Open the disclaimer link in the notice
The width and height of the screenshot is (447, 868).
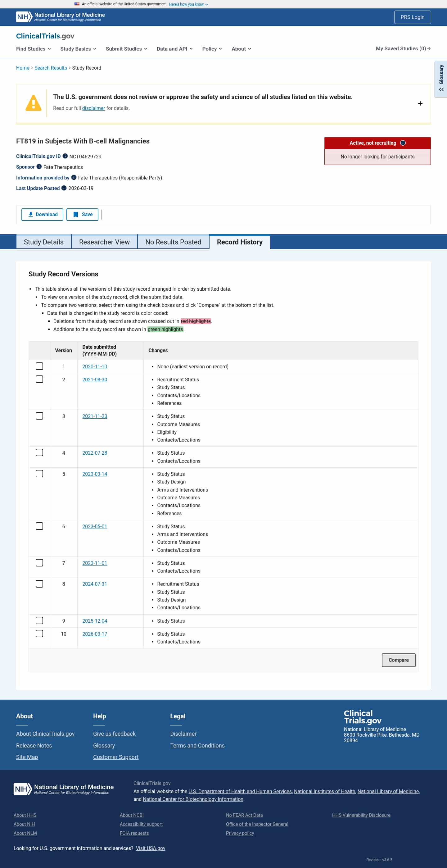click(94, 108)
